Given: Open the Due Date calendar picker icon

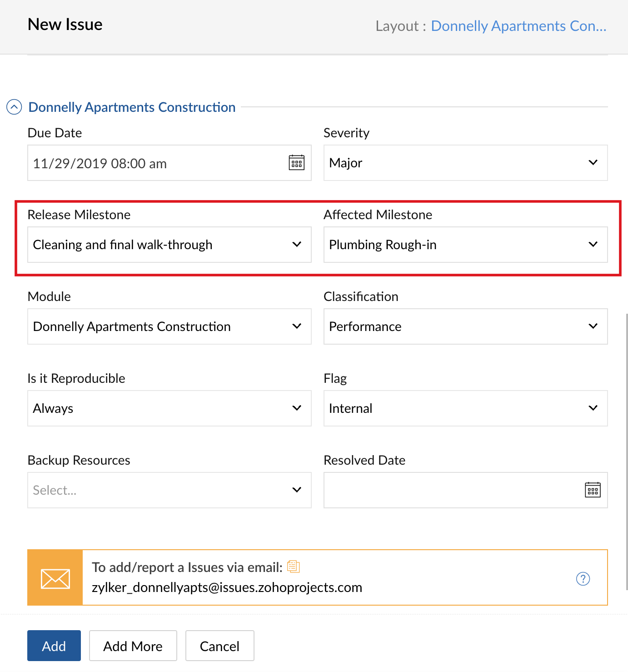Looking at the screenshot, I should 297,162.
